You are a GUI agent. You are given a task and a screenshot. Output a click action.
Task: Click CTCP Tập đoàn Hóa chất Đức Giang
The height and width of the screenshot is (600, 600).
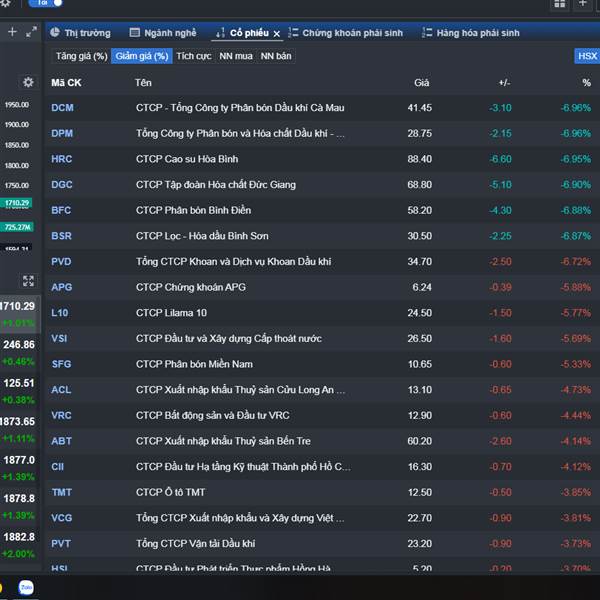coord(216,185)
